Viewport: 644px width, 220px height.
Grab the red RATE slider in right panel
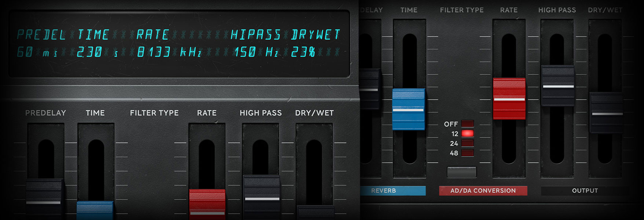[509, 99]
